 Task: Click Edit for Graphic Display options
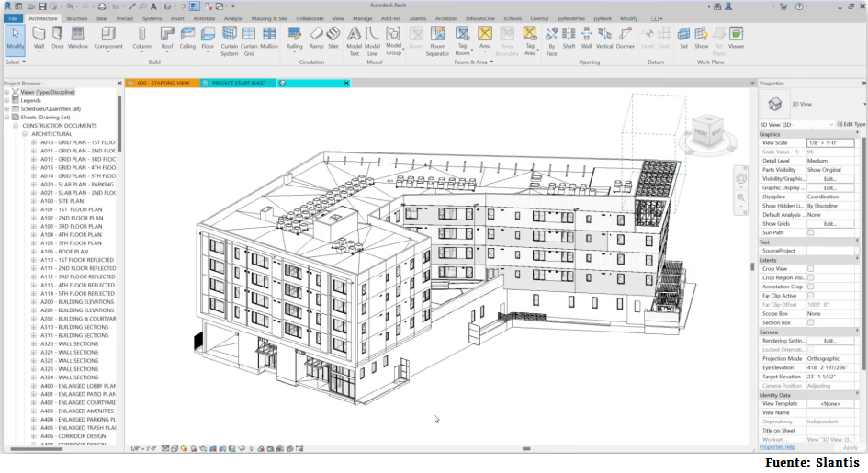tap(829, 187)
